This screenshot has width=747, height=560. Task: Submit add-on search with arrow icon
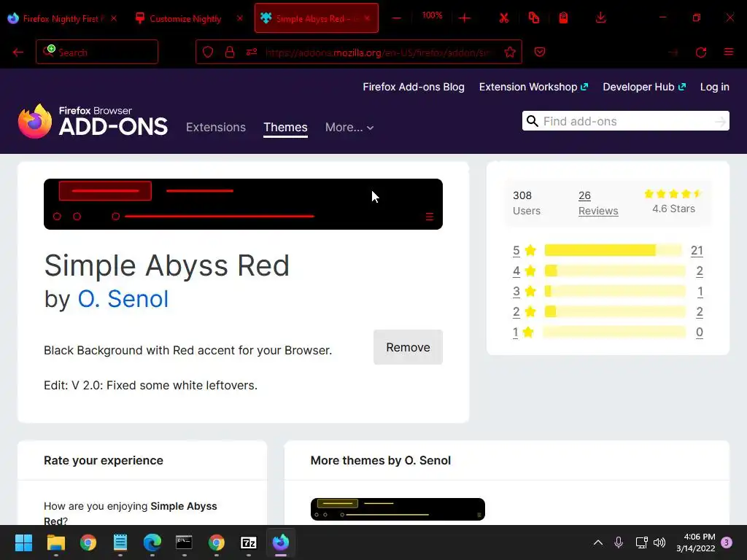pyautogui.click(x=720, y=122)
